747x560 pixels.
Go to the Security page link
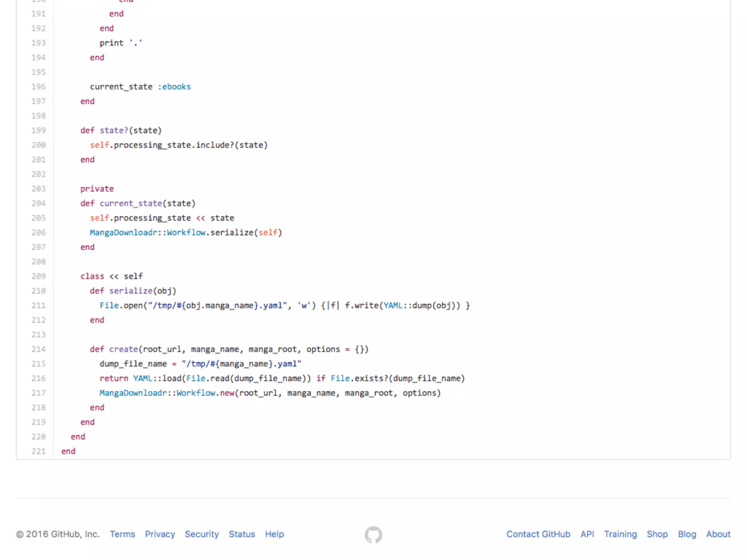click(x=201, y=534)
